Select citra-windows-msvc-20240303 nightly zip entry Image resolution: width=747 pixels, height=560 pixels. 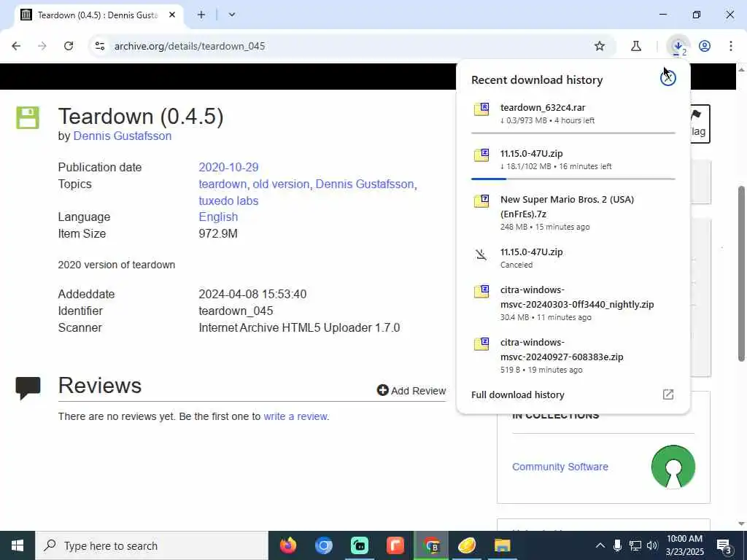pos(577,297)
